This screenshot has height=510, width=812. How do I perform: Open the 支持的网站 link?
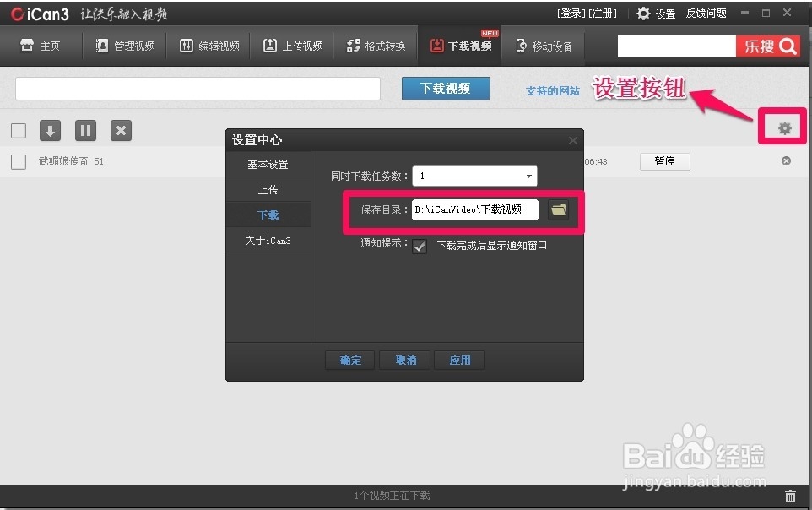553,91
